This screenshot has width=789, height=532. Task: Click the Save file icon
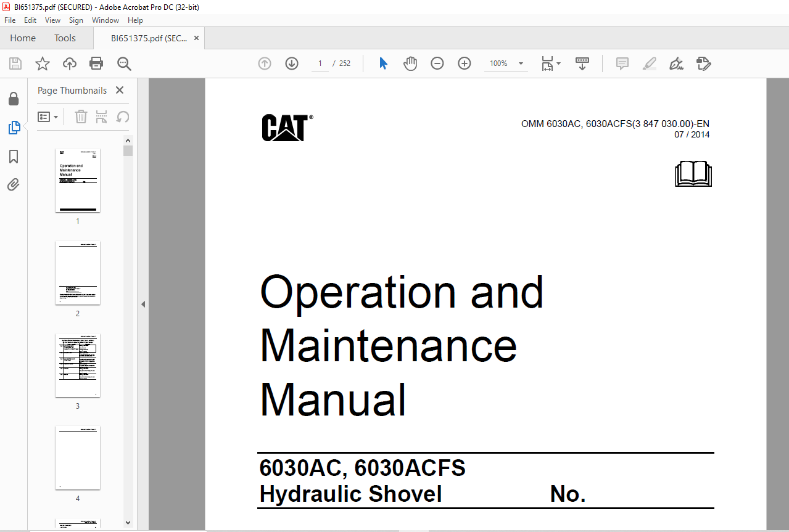(15, 63)
